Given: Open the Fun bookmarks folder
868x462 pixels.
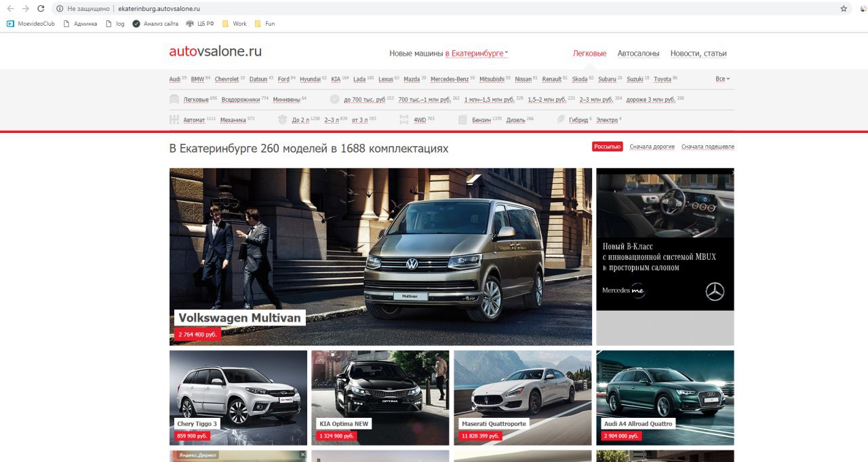Looking at the screenshot, I should (264, 24).
